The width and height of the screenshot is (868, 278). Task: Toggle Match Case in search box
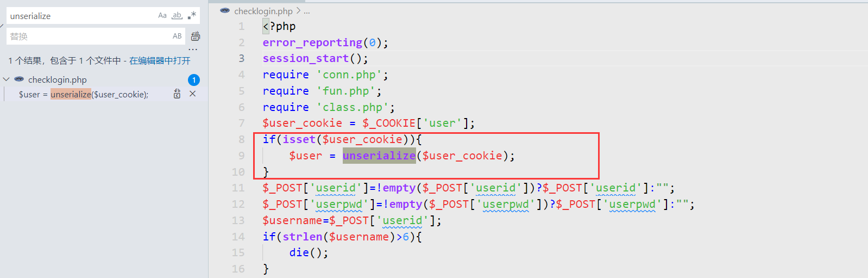point(162,16)
